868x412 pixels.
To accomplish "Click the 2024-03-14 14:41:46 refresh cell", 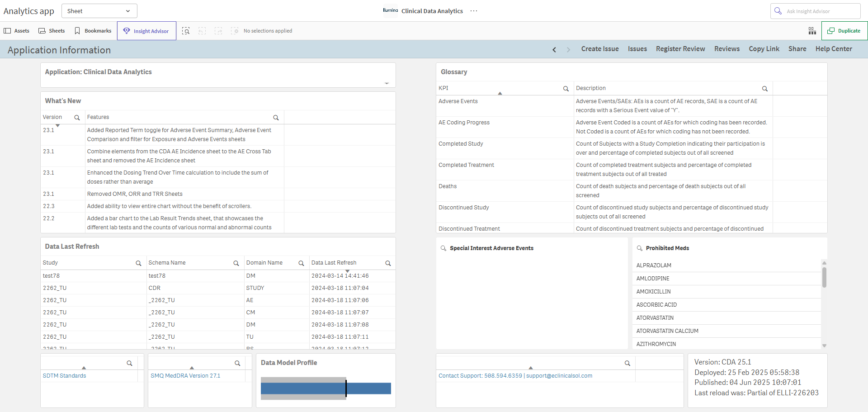I will click(352, 276).
